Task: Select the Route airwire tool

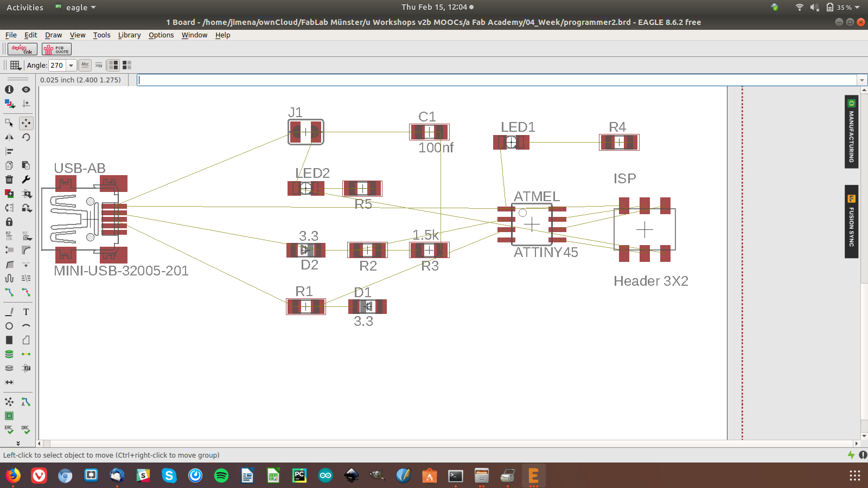Action: click(x=9, y=292)
